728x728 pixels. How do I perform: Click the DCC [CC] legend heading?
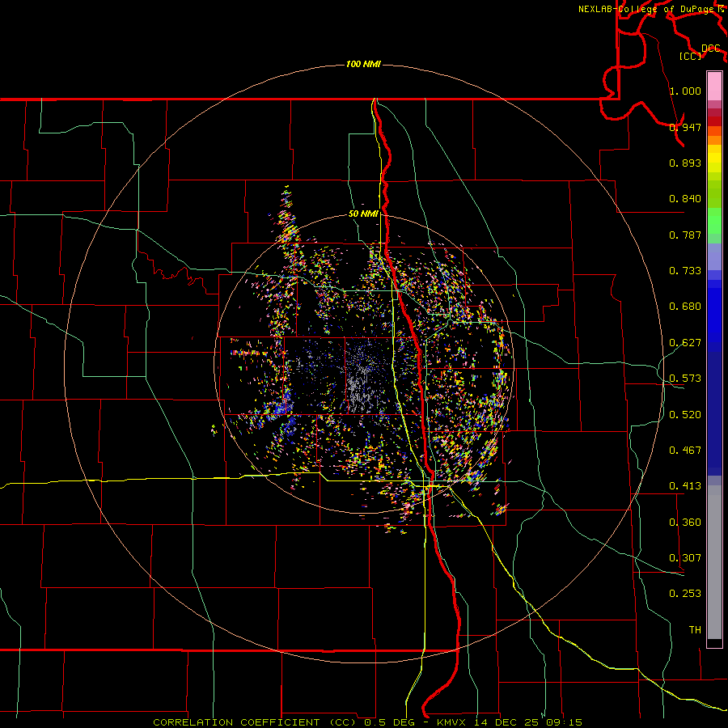coord(700,52)
